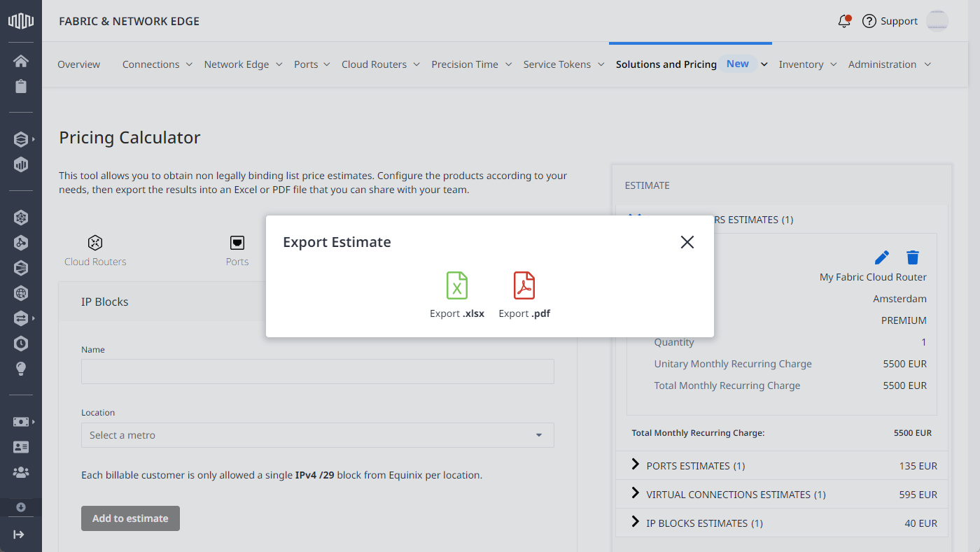Image resolution: width=980 pixels, height=552 pixels.
Task: Click the lightbulb icon in the sidebar
Action: tap(21, 369)
